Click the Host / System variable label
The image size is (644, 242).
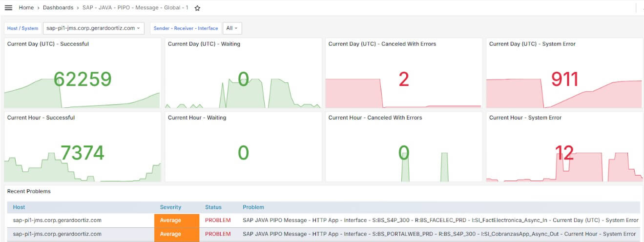[x=22, y=28]
